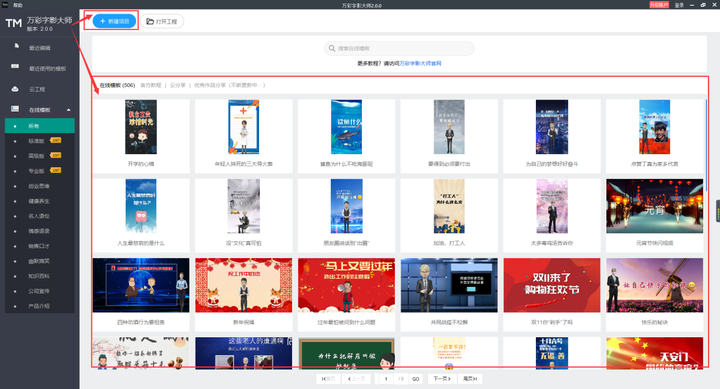720x389 pixels.
Task: Open the shark 鲨鱼为什么不吃海豚 template
Action: click(346, 127)
